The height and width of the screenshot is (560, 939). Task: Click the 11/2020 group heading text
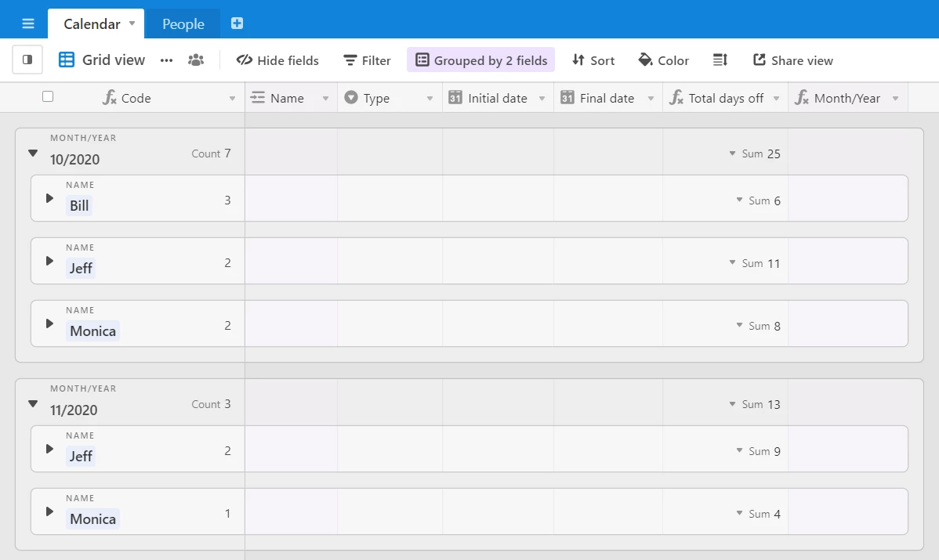point(74,410)
